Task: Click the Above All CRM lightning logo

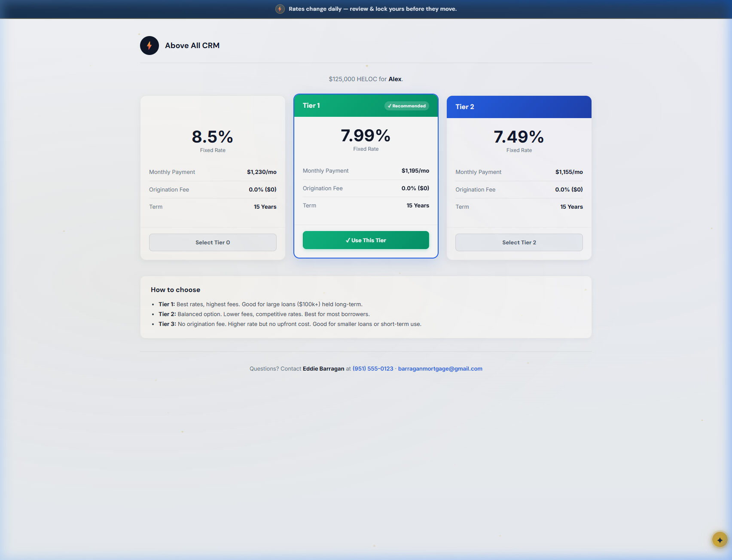Action: [149, 46]
